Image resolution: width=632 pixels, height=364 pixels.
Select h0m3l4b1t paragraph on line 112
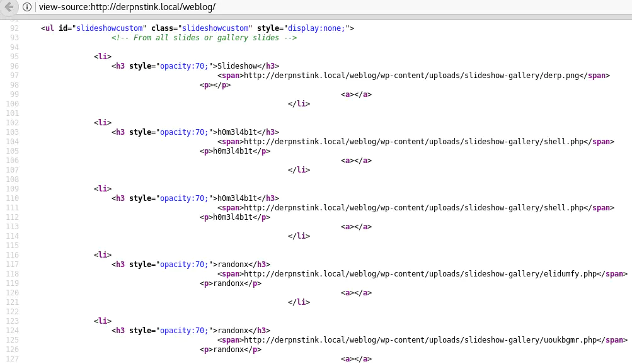click(233, 217)
